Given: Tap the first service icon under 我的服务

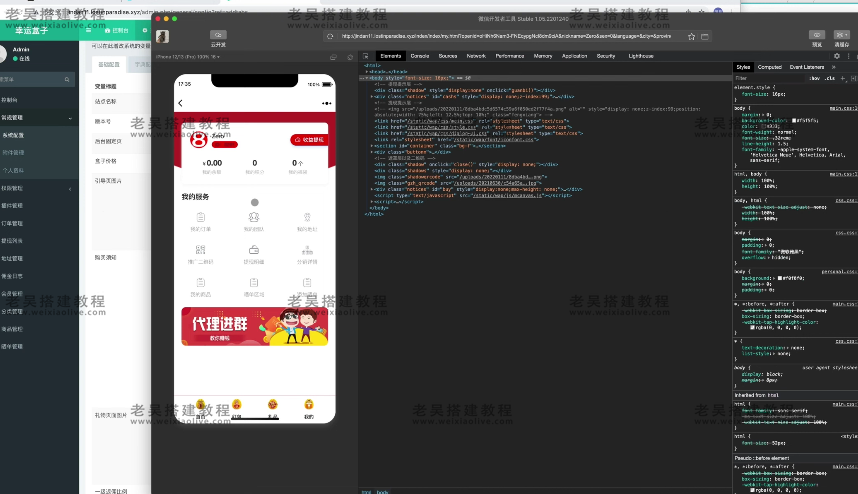Looking at the screenshot, I should click(x=201, y=217).
